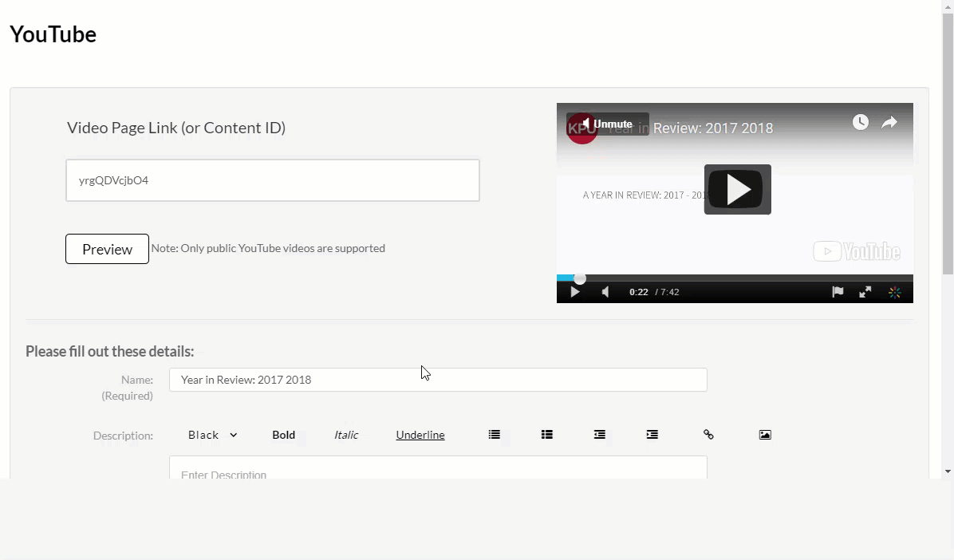Click the flag icon in player controls
The image size is (954, 560).
[x=838, y=291]
